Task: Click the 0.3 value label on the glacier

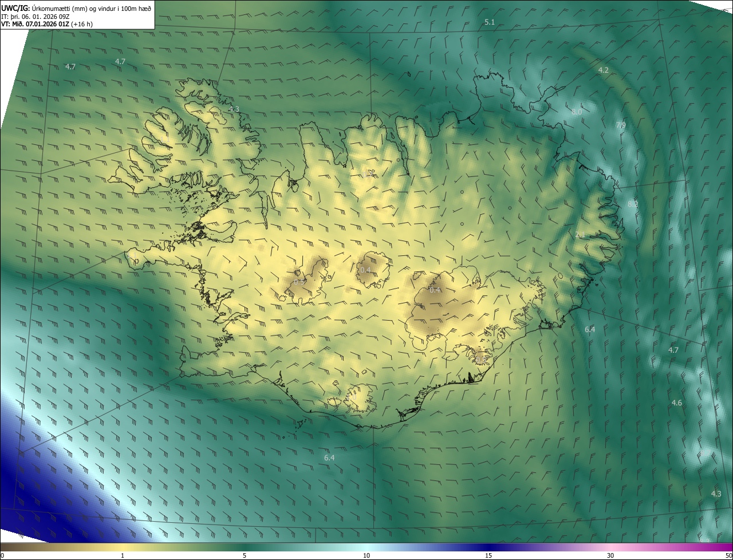Action: coord(299,282)
